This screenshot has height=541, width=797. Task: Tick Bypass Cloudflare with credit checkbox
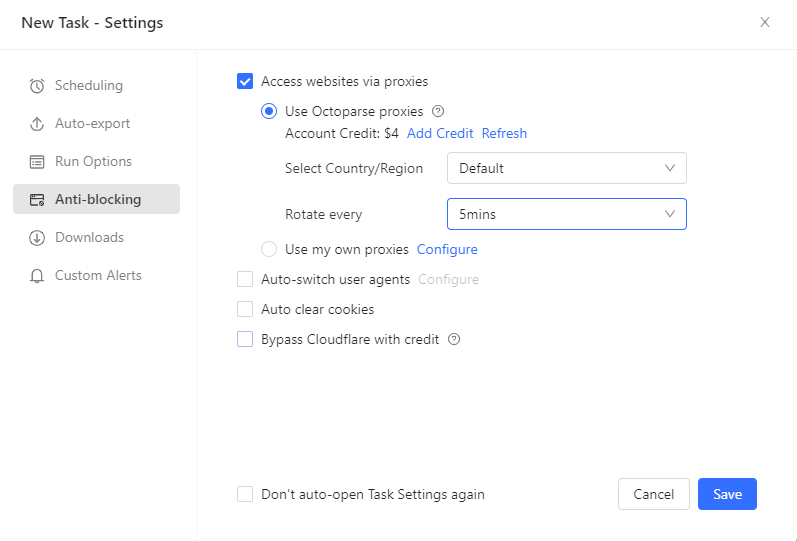tap(245, 339)
